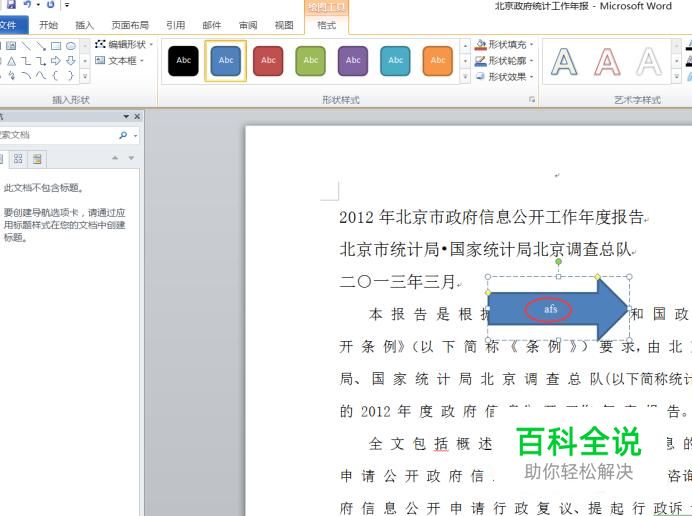Open the Mailings (邮件) tab

click(x=211, y=25)
